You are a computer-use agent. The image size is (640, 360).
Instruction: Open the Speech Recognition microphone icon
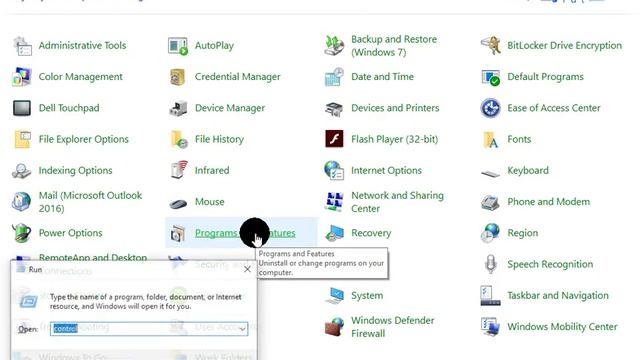[x=491, y=264]
